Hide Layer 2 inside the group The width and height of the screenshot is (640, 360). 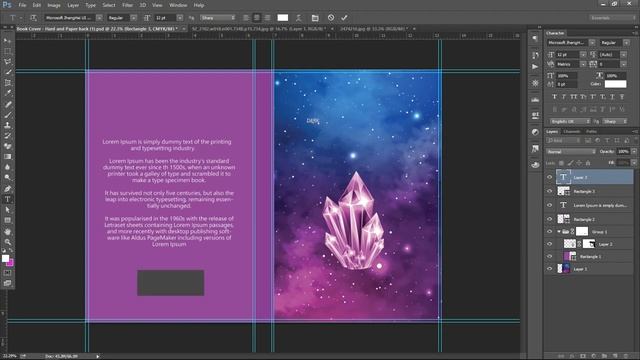(x=549, y=244)
